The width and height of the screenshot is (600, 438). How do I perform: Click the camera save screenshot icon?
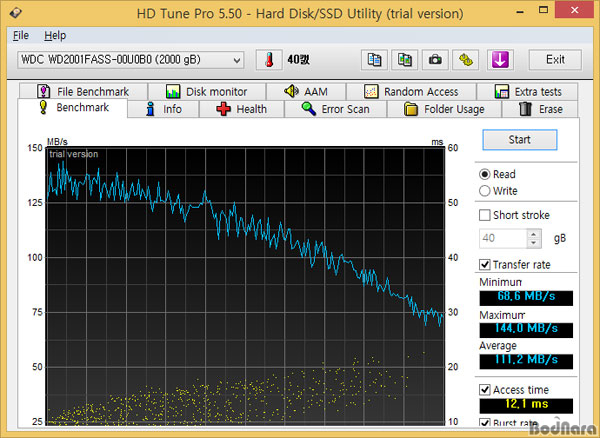click(435, 60)
